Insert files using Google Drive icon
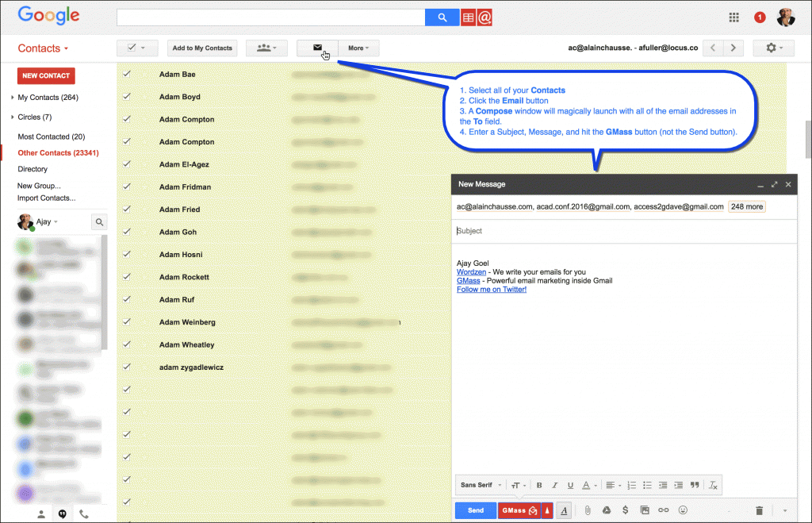812x523 pixels. point(607,510)
